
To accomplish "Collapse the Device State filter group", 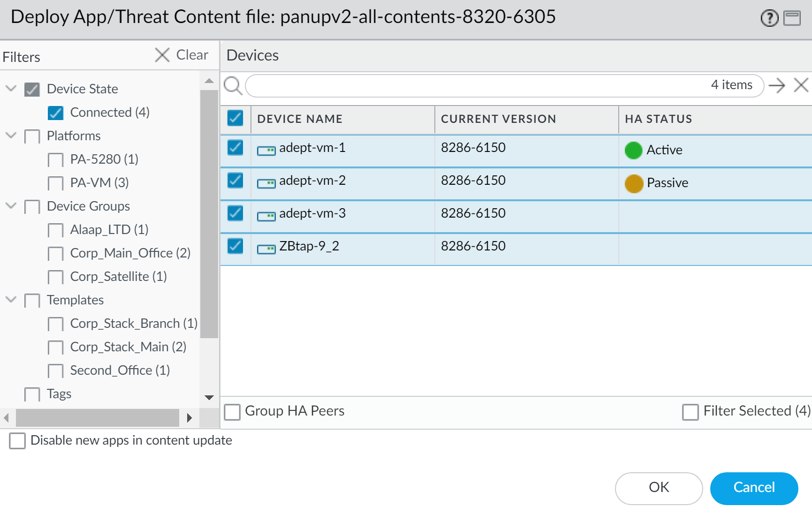I will click(x=11, y=89).
